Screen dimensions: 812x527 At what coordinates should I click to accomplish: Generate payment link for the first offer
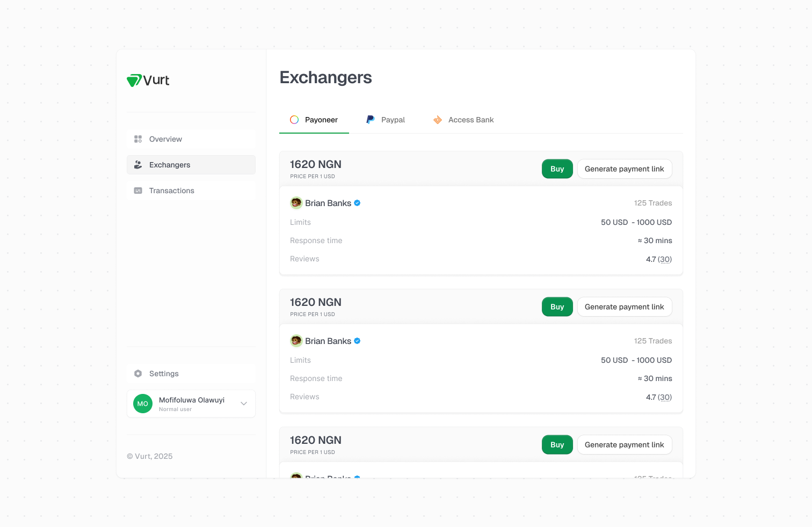click(x=625, y=169)
